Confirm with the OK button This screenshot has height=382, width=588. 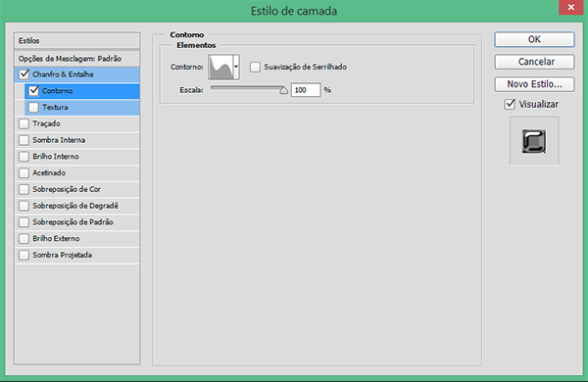(534, 39)
